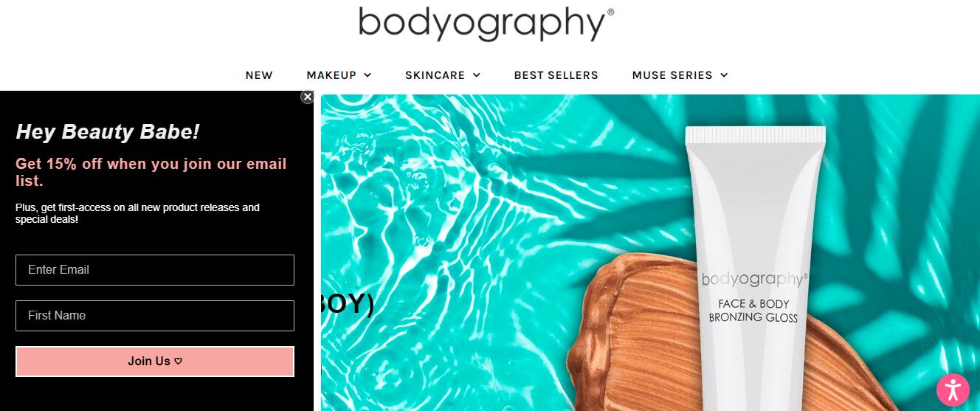Click the Hey Beauty Babe heading
The width and height of the screenshot is (980, 411).
(x=108, y=132)
